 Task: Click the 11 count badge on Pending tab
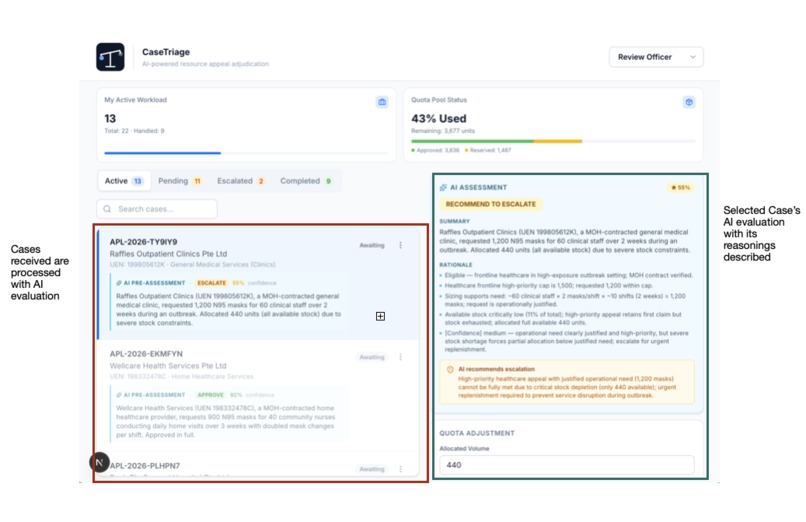197,181
